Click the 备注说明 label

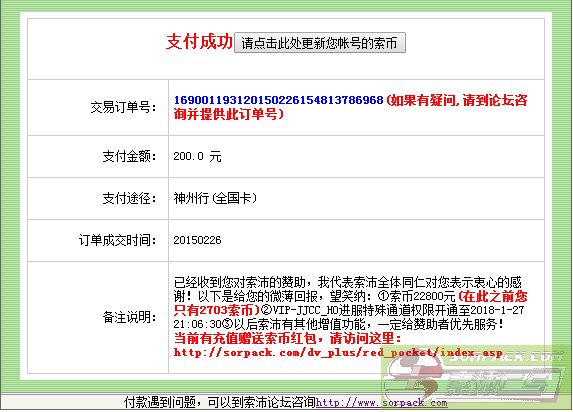tap(129, 317)
